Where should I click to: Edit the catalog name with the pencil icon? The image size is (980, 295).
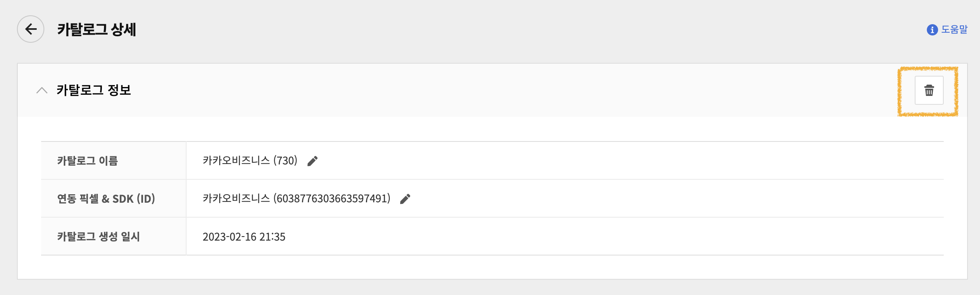pos(312,161)
